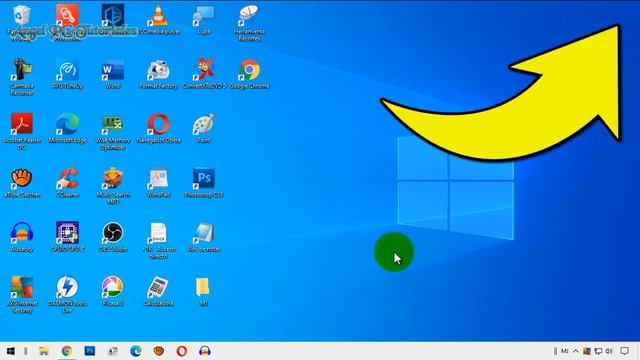
Task: Click aTube Catcher icon in taskbar
Action: point(158,351)
